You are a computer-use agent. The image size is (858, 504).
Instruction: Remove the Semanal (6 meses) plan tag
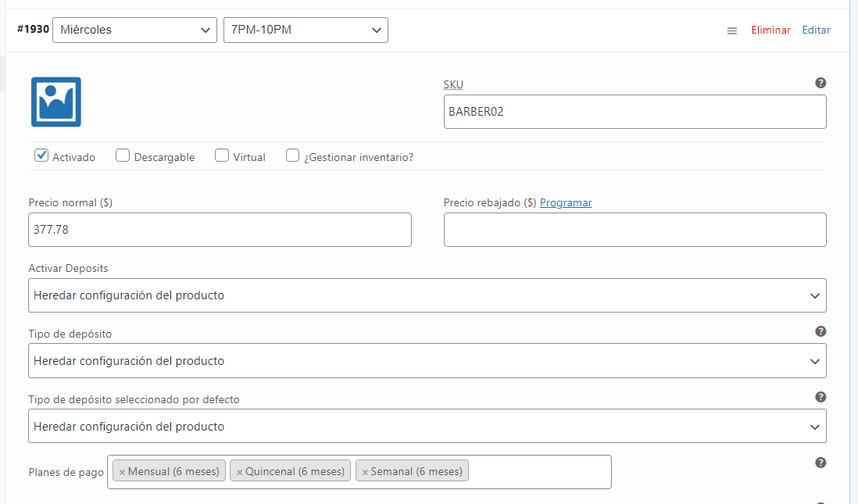[365, 472]
